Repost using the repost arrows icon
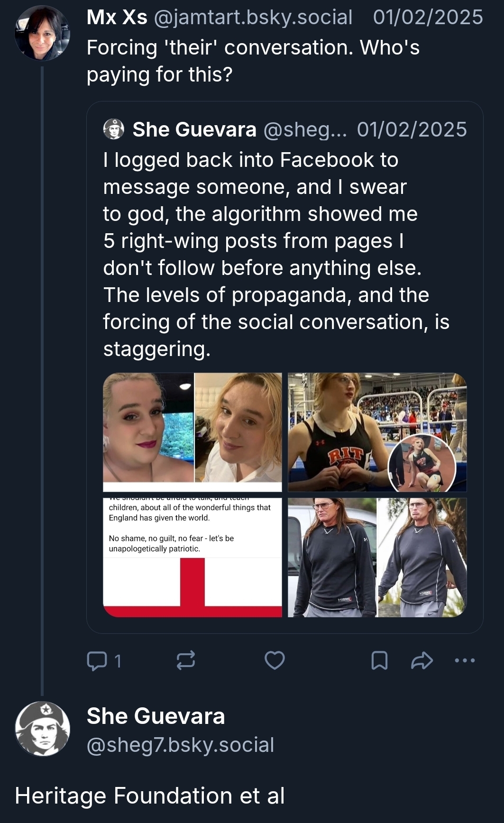Screen dimensions: 504x823 pos(186,660)
